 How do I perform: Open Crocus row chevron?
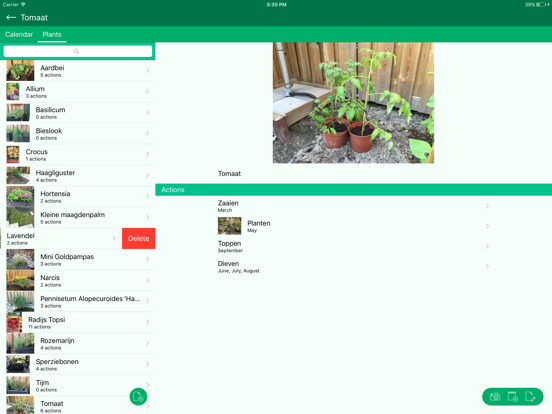point(148,154)
